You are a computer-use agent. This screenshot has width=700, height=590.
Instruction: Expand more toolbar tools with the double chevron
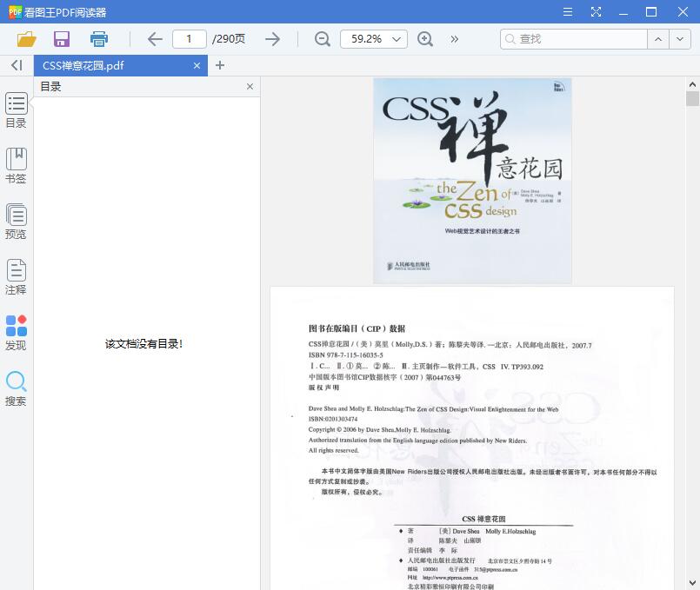tap(454, 39)
